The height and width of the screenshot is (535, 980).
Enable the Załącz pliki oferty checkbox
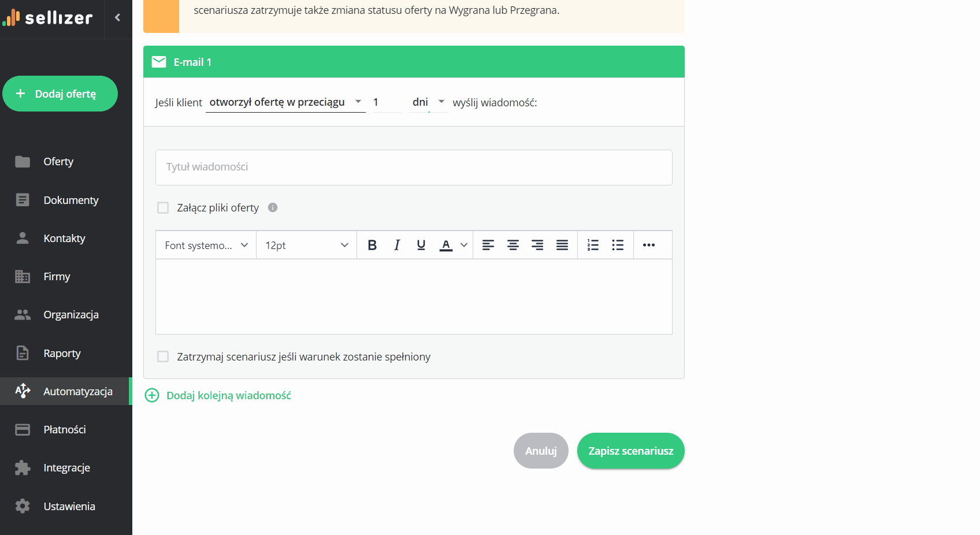[163, 207]
